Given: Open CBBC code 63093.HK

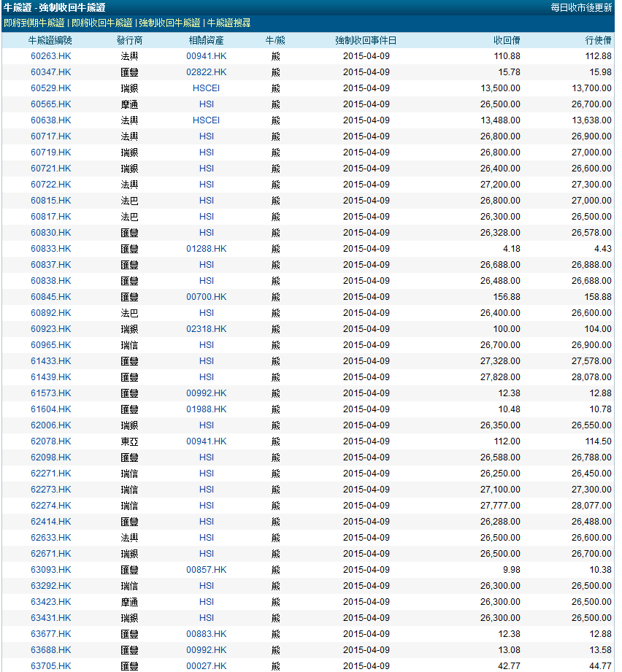Looking at the screenshot, I should [x=51, y=570].
